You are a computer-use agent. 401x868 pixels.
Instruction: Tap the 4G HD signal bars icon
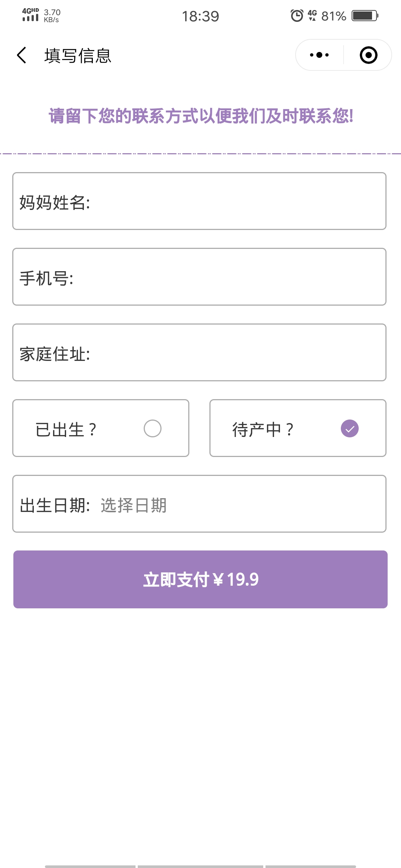click(30, 15)
